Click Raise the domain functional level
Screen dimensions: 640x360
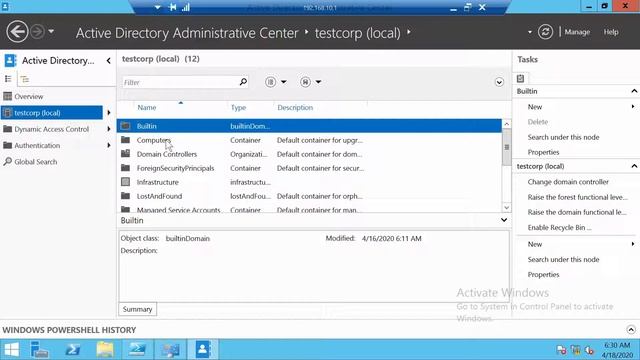click(x=577, y=212)
